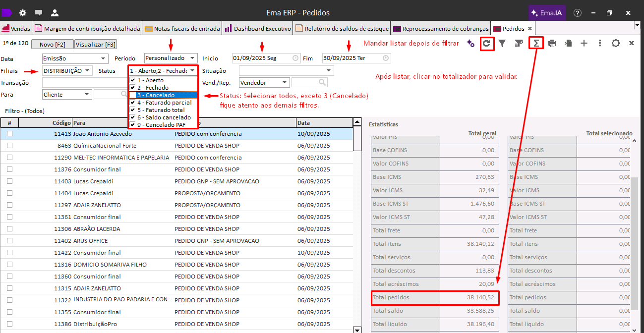
Task: Expand the Período dropdown
Action: click(x=192, y=58)
